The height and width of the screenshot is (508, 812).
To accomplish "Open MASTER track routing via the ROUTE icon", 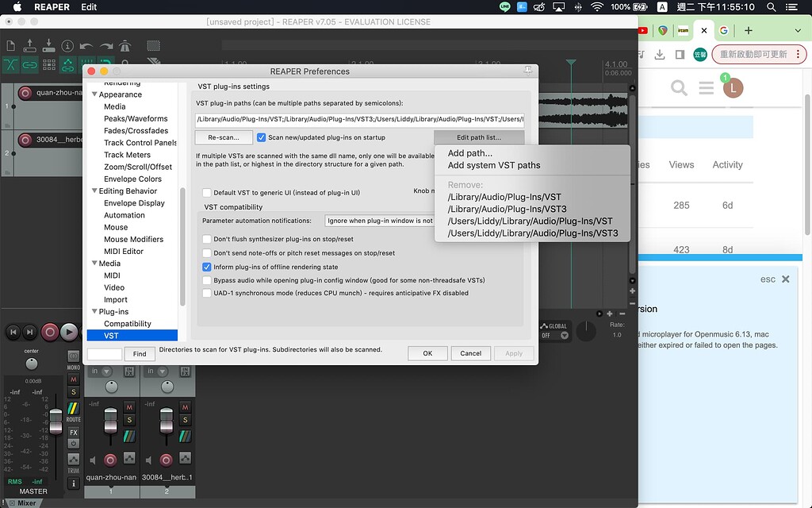I will pyautogui.click(x=72, y=408).
